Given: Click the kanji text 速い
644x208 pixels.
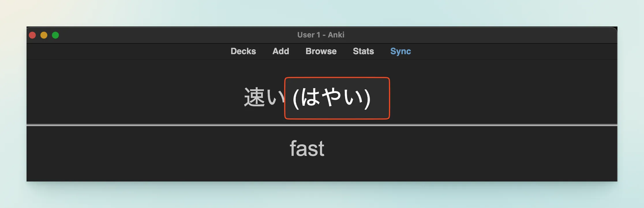Looking at the screenshot, I should (x=264, y=97).
